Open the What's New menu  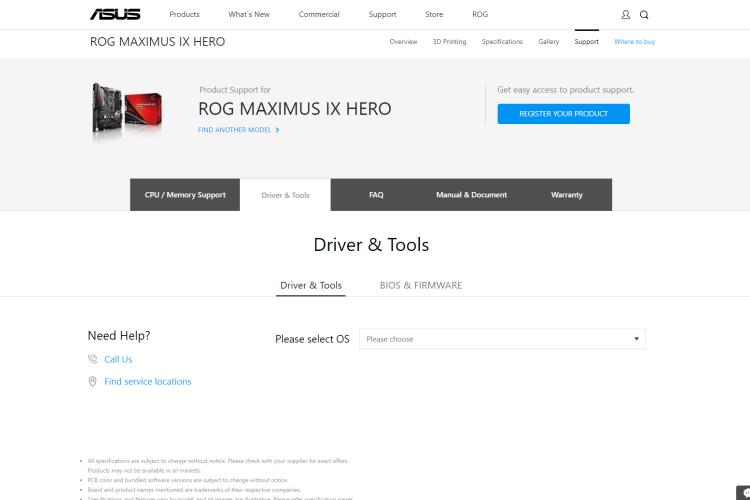pyautogui.click(x=249, y=14)
